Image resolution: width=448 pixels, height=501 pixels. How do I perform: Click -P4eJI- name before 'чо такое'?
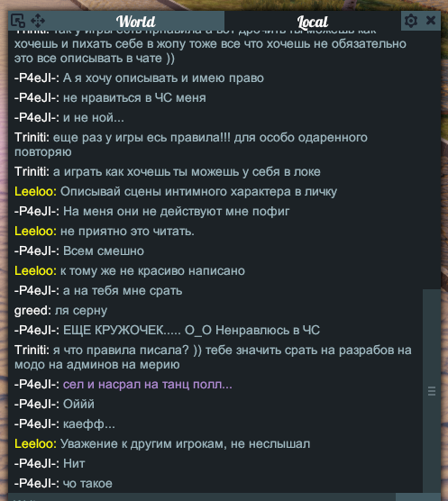[37, 483]
